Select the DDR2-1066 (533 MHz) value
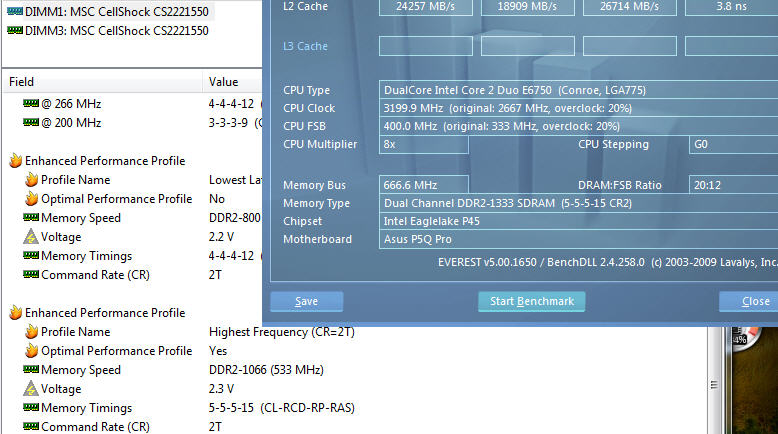 click(266, 370)
